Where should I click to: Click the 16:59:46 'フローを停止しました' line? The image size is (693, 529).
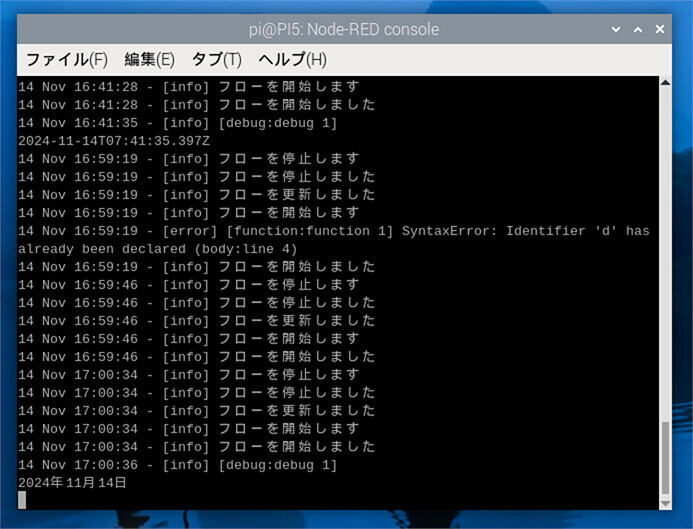click(197, 303)
